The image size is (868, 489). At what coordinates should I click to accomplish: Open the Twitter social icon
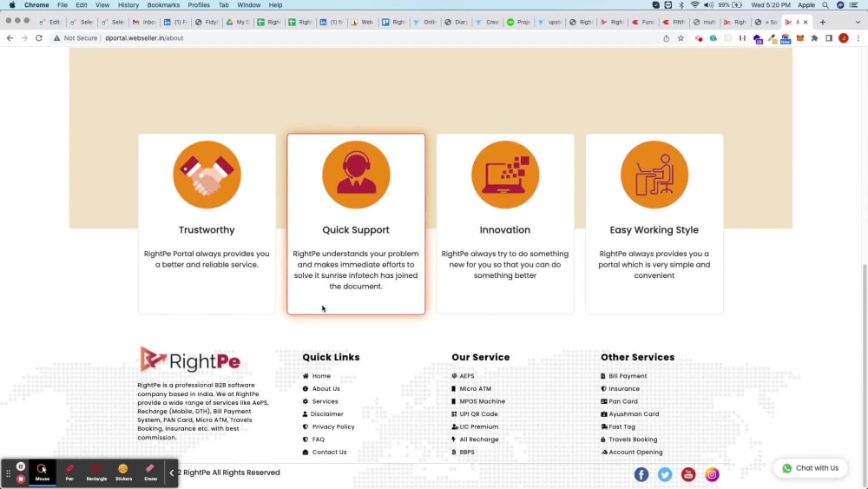(665, 474)
